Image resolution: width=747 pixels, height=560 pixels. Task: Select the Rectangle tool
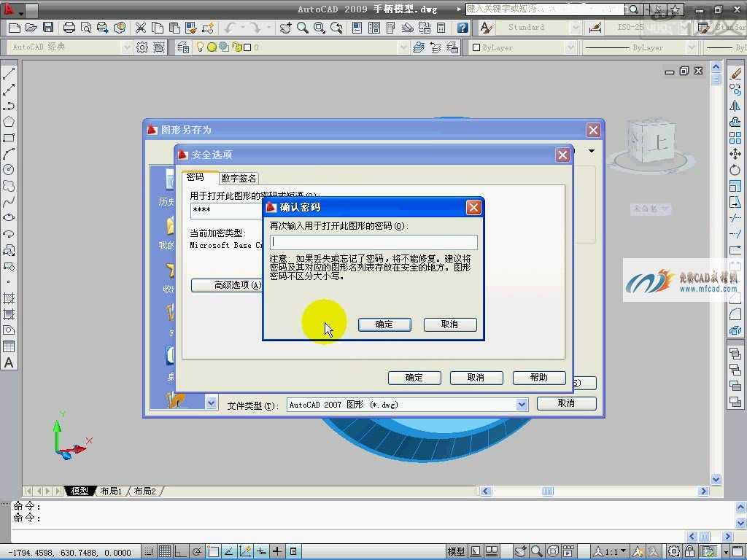(x=9, y=138)
